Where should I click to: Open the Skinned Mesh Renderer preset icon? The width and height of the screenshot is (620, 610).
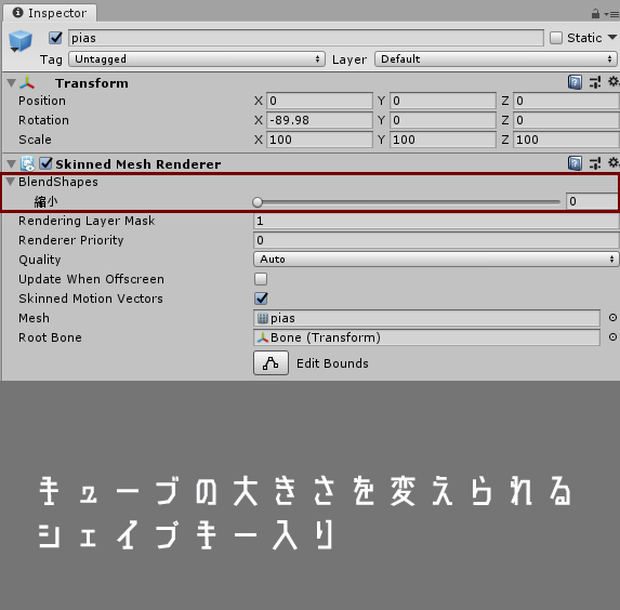(595, 163)
